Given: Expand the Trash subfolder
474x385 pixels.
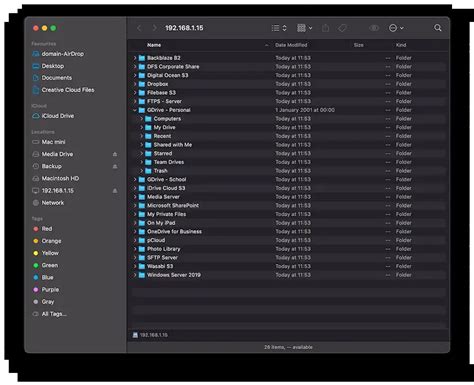Looking at the screenshot, I should click(x=141, y=171).
